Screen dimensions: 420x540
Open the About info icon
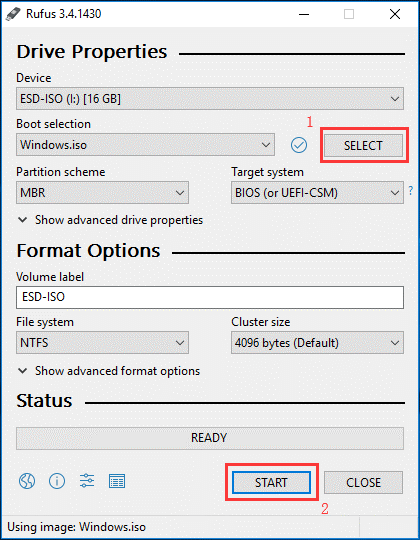tap(57, 481)
